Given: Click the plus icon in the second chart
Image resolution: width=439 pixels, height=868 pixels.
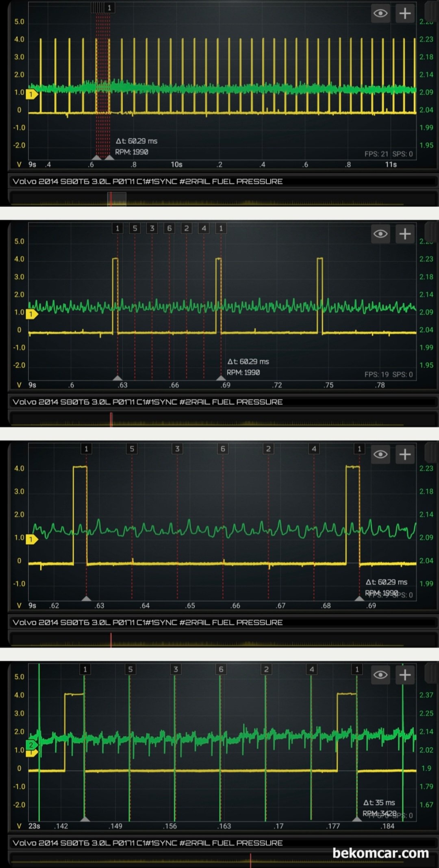Looking at the screenshot, I should click(405, 234).
